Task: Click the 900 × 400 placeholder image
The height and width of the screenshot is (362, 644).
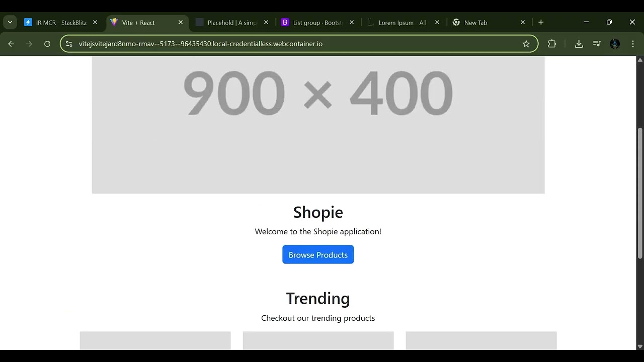Action: coord(318,125)
